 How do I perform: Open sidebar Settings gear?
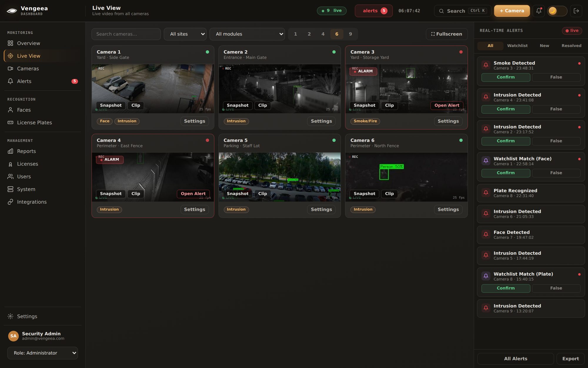pyautogui.click(x=10, y=316)
